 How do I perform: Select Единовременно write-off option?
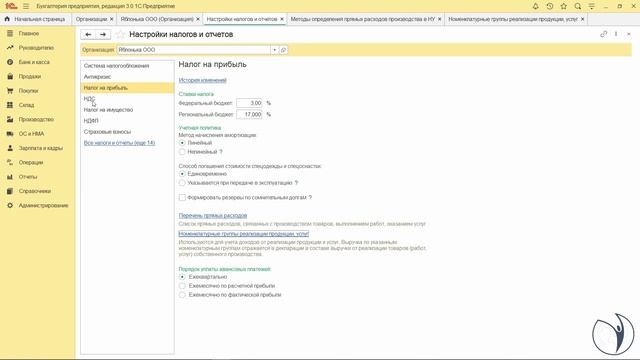(182, 174)
